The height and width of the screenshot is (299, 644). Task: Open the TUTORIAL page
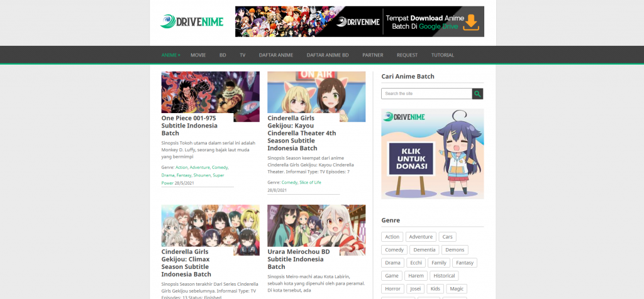pyautogui.click(x=443, y=55)
